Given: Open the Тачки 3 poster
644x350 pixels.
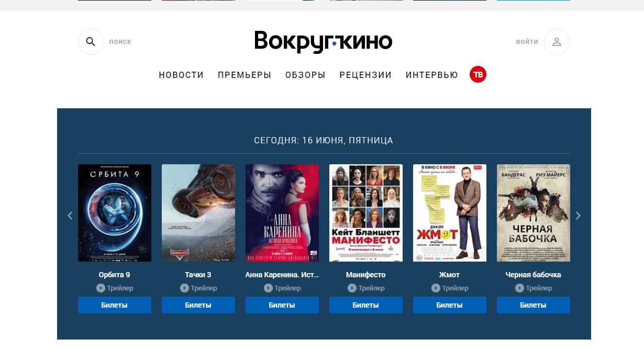Looking at the screenshot, I should [198, 213].
